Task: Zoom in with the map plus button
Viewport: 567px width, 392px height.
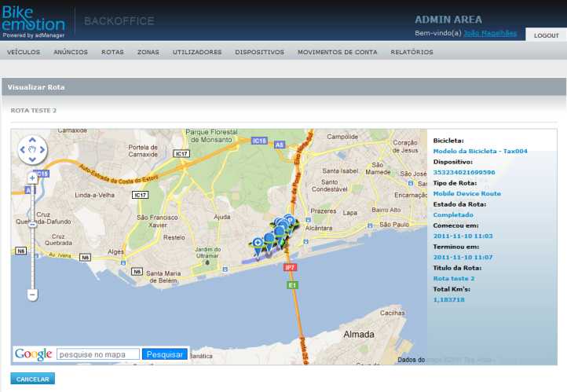Action: point(32,178)
